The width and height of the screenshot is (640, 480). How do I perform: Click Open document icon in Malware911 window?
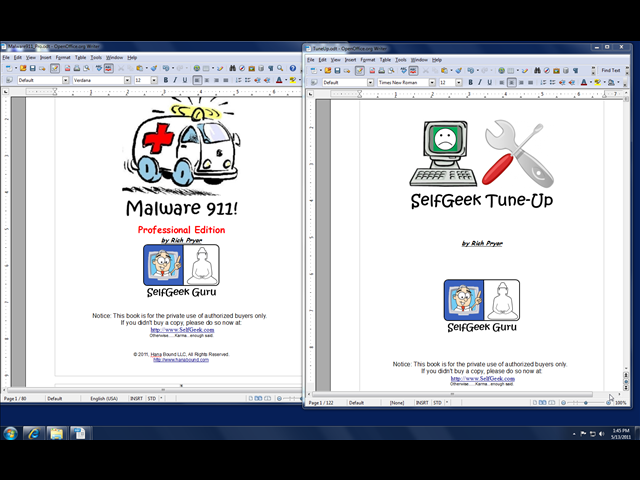(23, 69)
